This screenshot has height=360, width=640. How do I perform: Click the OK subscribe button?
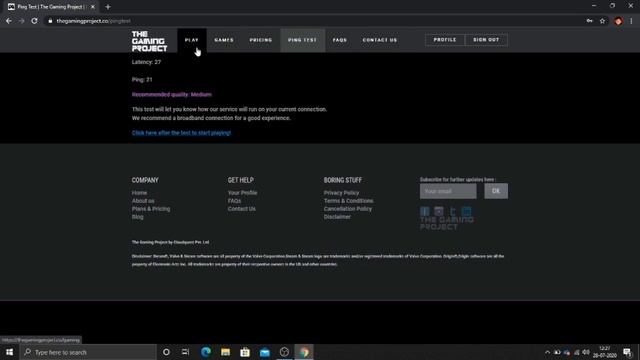496,191
